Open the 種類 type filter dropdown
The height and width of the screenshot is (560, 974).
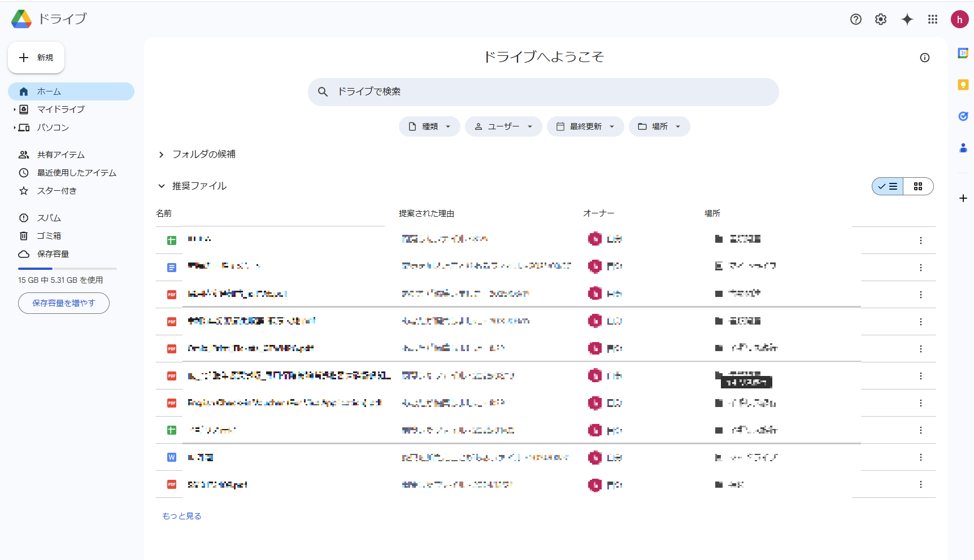430,126
